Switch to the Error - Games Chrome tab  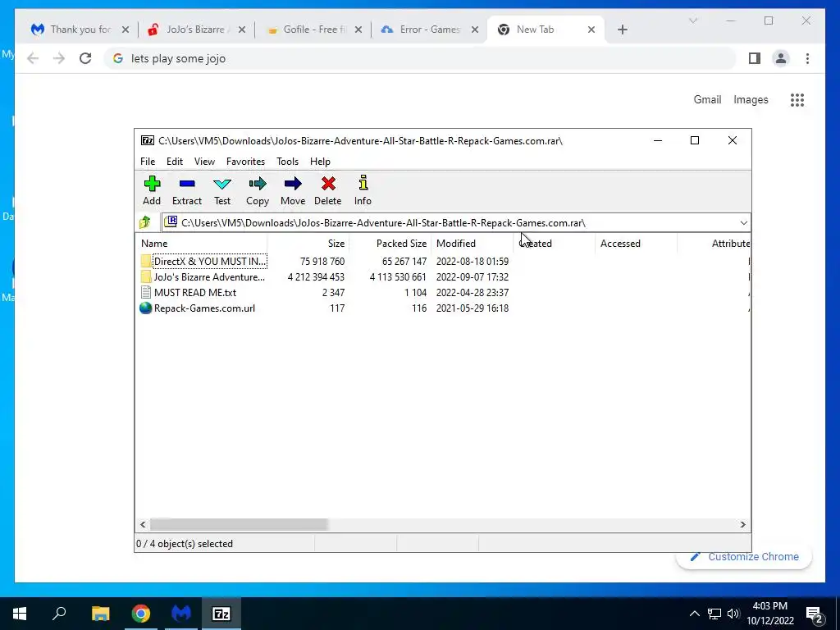pos(430,30)
